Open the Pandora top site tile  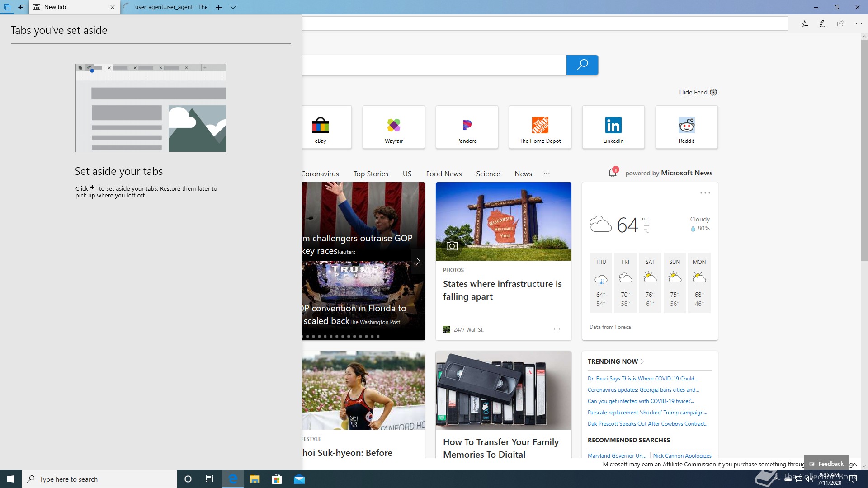click(467, 127)
